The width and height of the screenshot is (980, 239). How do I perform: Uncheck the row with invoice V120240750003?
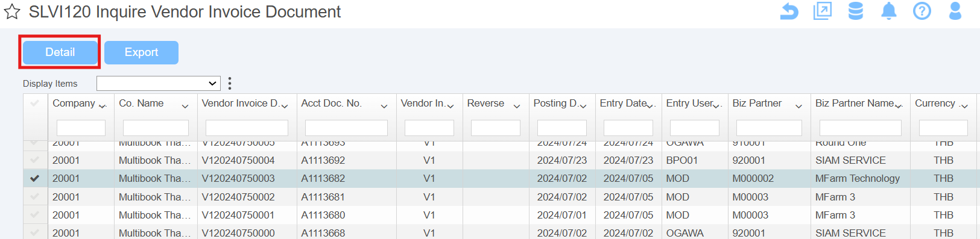(x=35, y=178)
